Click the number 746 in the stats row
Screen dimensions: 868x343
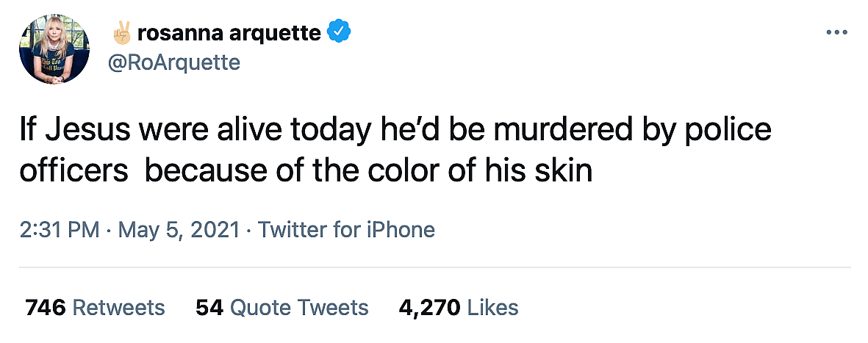(x=44, y=307)
